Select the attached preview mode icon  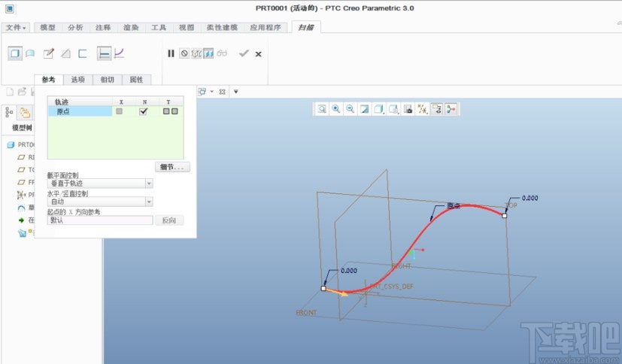click(208, 53)
